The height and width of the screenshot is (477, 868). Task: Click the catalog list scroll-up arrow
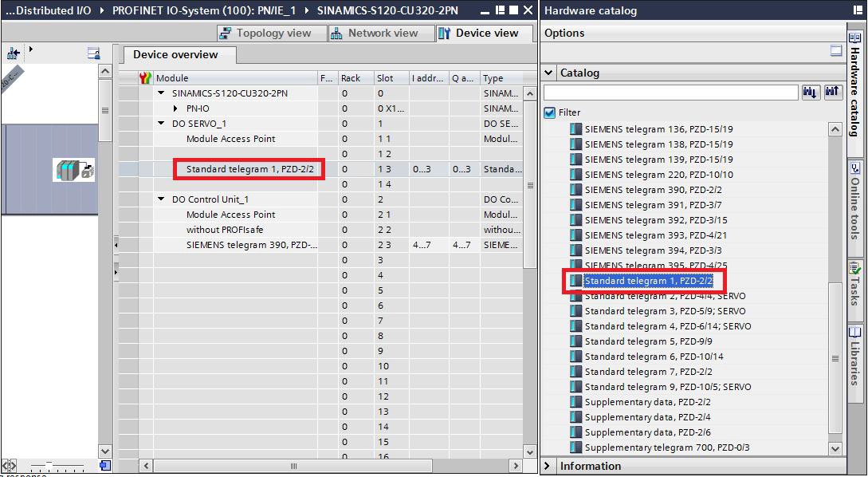[835, 130]
